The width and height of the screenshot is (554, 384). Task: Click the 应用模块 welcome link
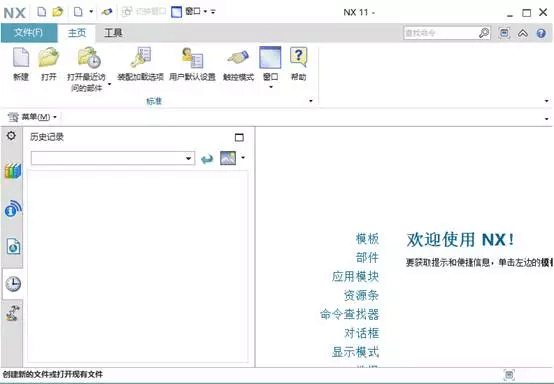click(x=355, y=276)
